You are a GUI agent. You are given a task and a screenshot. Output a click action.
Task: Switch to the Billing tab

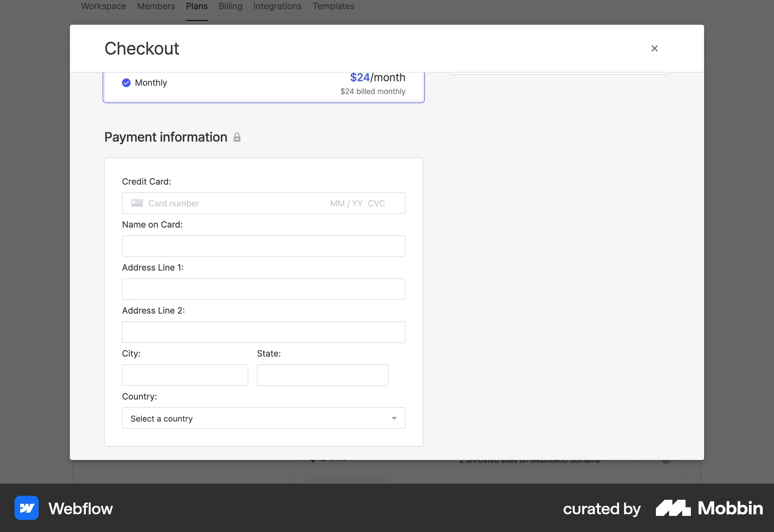pyautogui.click(x=230, y=6)
